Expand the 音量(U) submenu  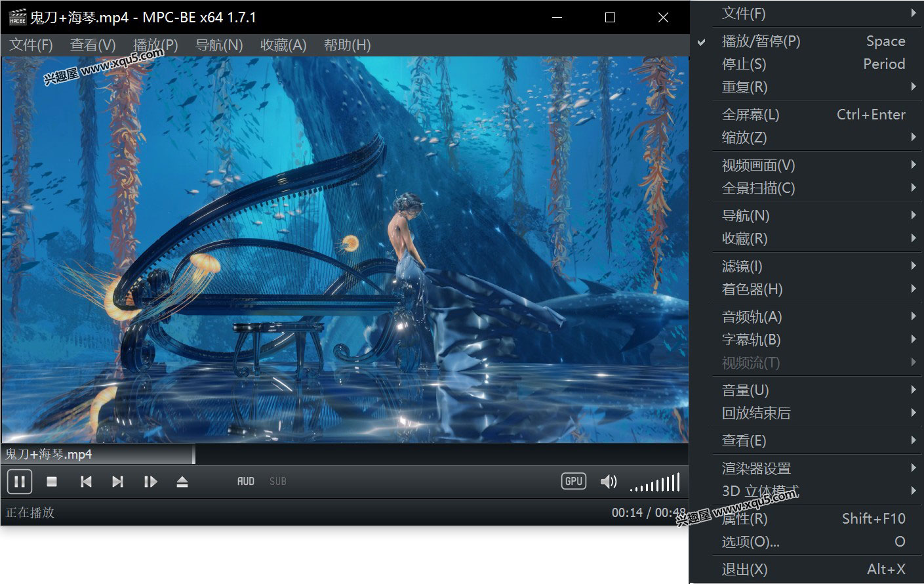point(807,390)
